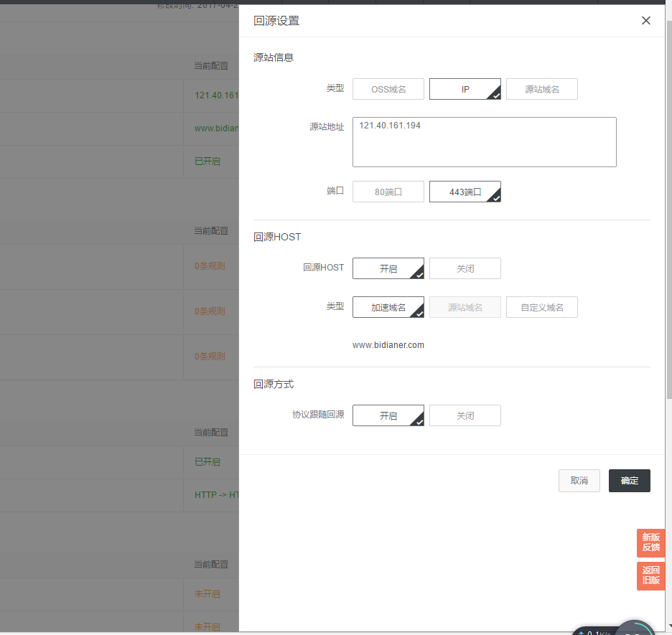The height and width of the screenshot is (635, 672).
Task: Click the page vertical scrollbar
Action: click(x=668, y=215)
